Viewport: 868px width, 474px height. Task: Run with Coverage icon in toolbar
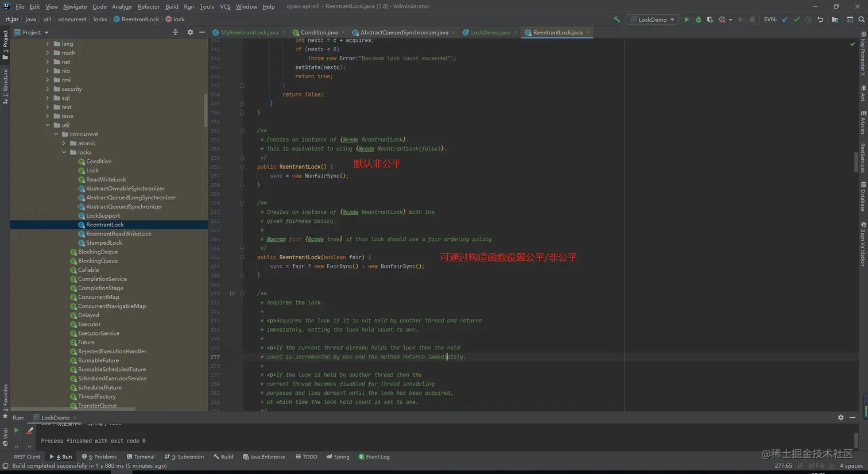tap(710, 20)
